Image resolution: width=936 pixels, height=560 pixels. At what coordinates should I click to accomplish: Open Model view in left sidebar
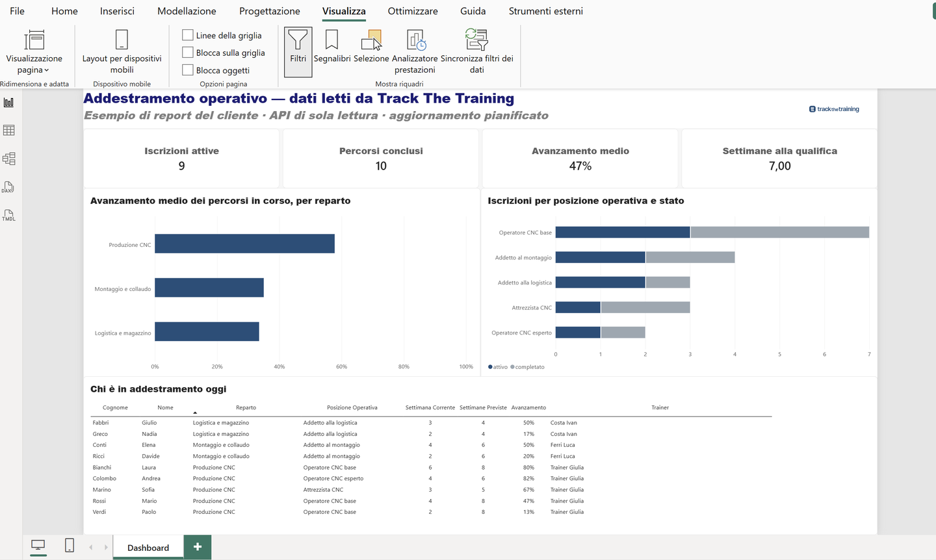tap(9, 159)
